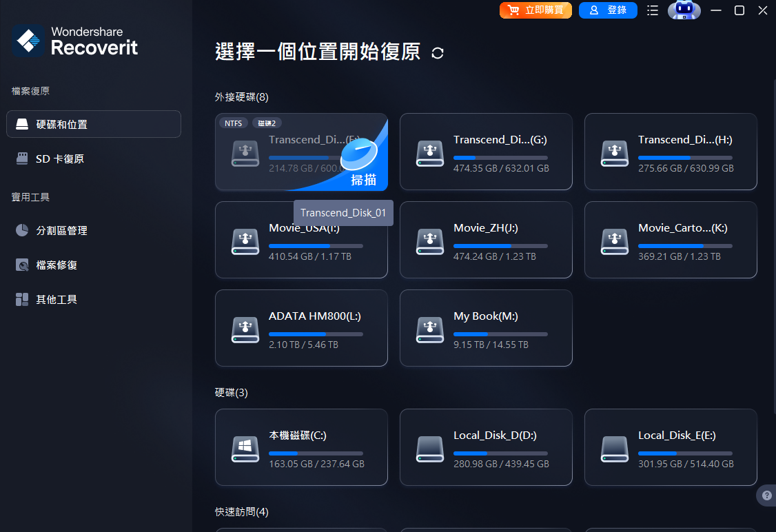Viewport: 776px width, 532px height.
Task: Click the 磁碟2 tag on the Transcend drive
Action: click(267, 123)
